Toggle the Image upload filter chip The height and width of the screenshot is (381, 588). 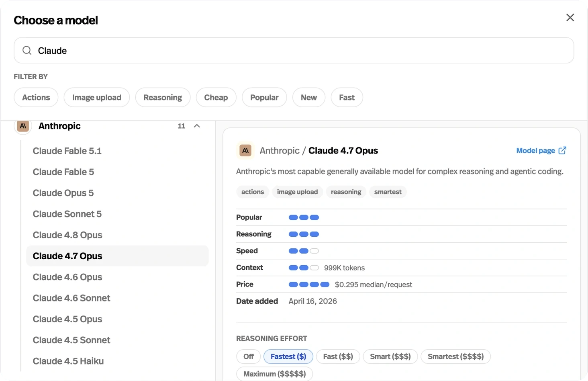(97, 97)
